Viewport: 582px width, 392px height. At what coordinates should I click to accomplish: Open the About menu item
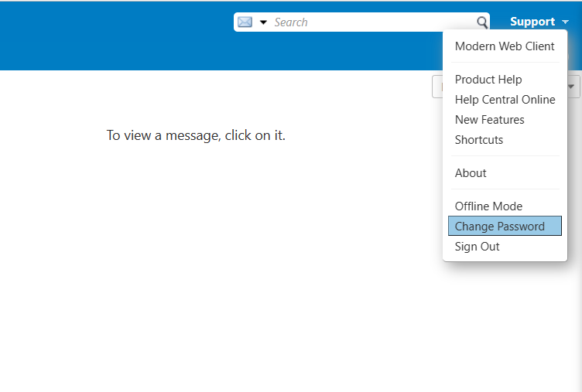pos(471,173)
